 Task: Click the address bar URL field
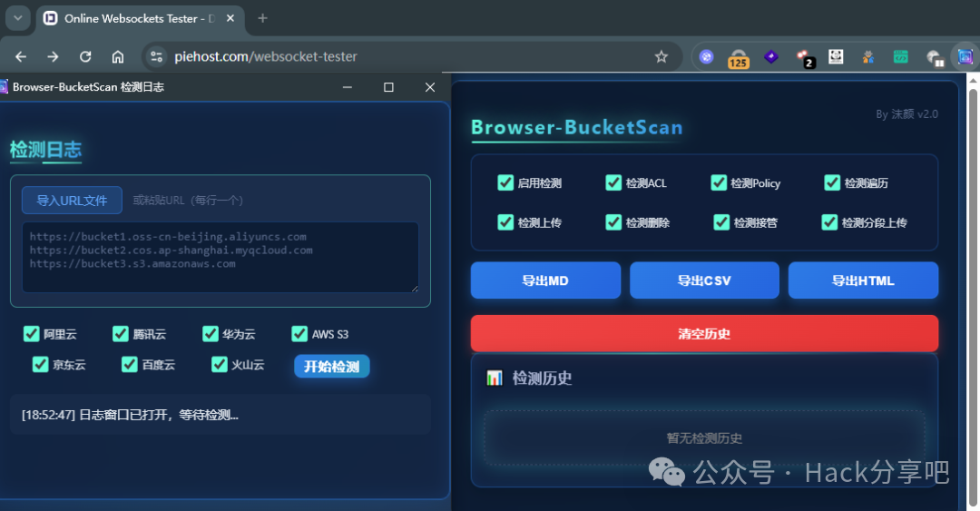[x=411, y=57]
